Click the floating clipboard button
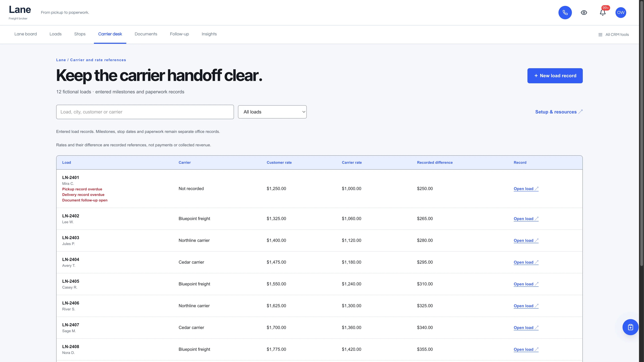The image size is (644, 362). click(x=630, y=327)
